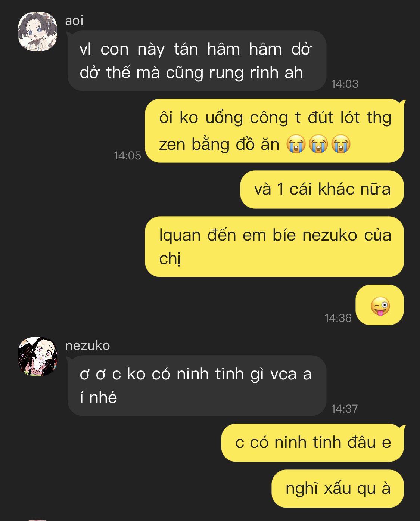Viewport: 420px width, 521px height.
Task: Select the message 'và 1 cái khác nữa'
Action: coord(322,189)
